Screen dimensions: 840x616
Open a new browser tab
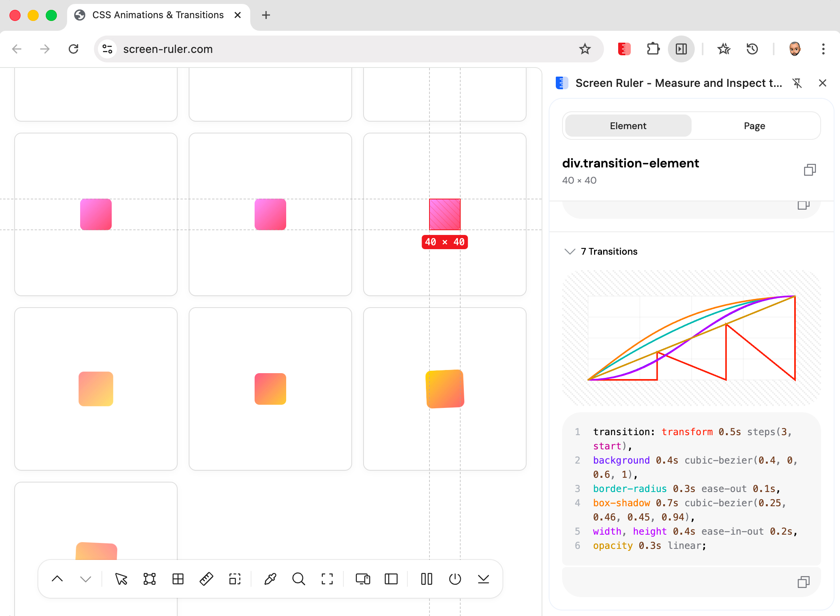(266, 15)
